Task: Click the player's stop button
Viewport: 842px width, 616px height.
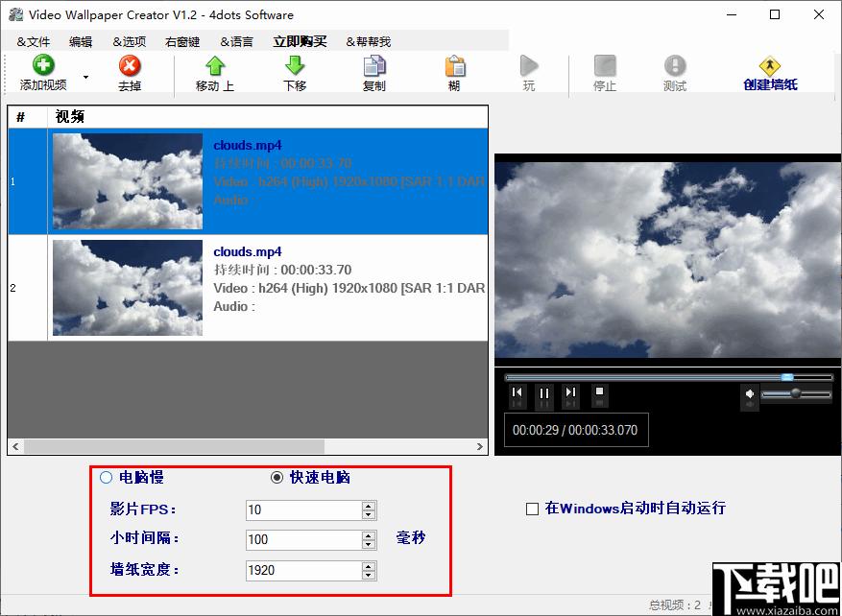Action: (600, 391)
